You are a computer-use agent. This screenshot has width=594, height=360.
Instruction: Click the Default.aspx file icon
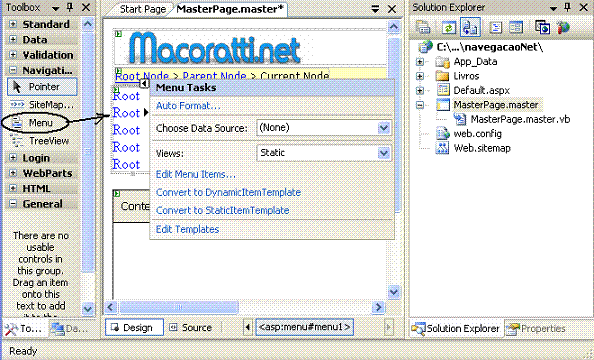point(442,90)
